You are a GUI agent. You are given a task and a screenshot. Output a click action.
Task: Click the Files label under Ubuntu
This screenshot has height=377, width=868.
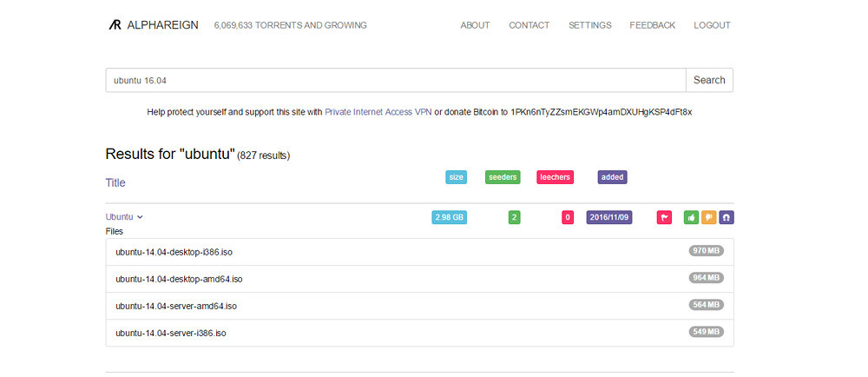[x=115, y=231]
